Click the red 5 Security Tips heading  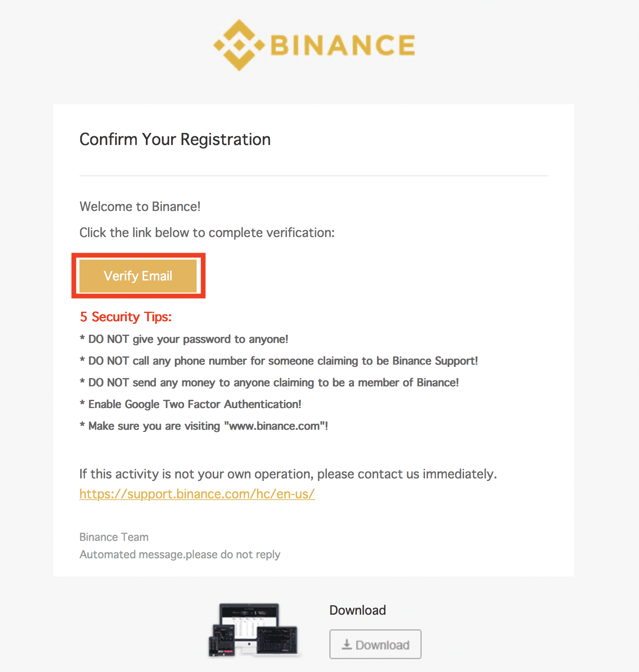pos(126,317)
